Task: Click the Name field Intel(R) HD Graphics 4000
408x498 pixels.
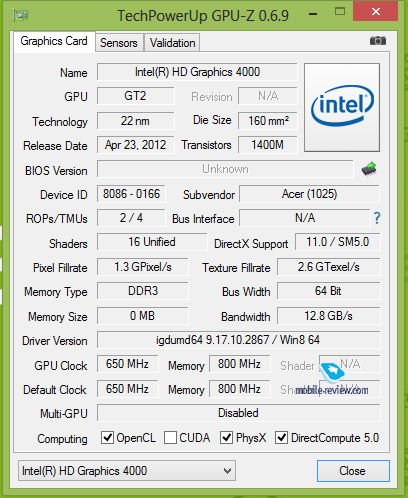Action: (x=197, y=72)
